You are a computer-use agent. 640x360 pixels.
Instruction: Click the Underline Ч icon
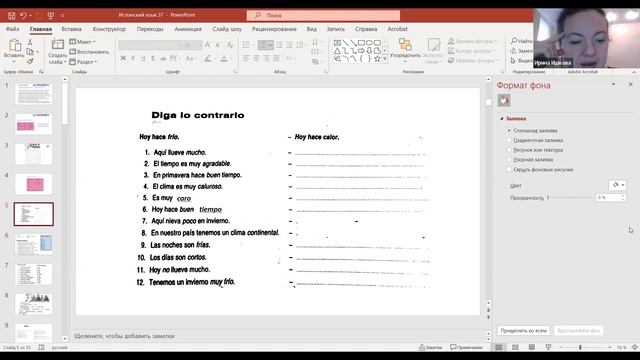(143, 59)
